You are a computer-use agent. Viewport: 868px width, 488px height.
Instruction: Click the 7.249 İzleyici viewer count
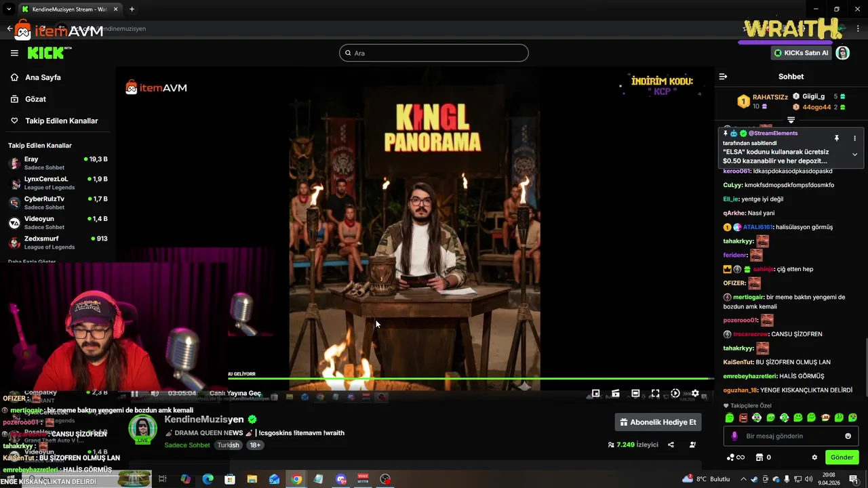coord(633,445)
